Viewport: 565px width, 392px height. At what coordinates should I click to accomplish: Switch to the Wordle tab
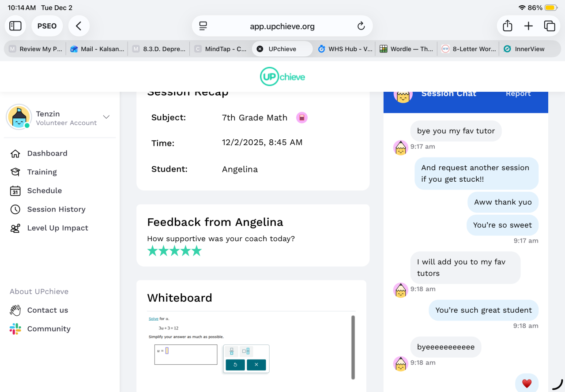coord(406,49)
